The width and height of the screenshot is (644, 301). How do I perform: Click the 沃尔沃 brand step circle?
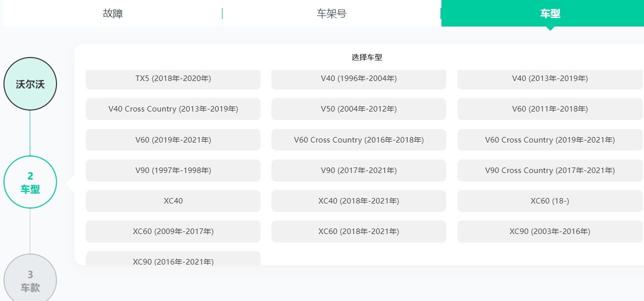[x=30, y=83]
